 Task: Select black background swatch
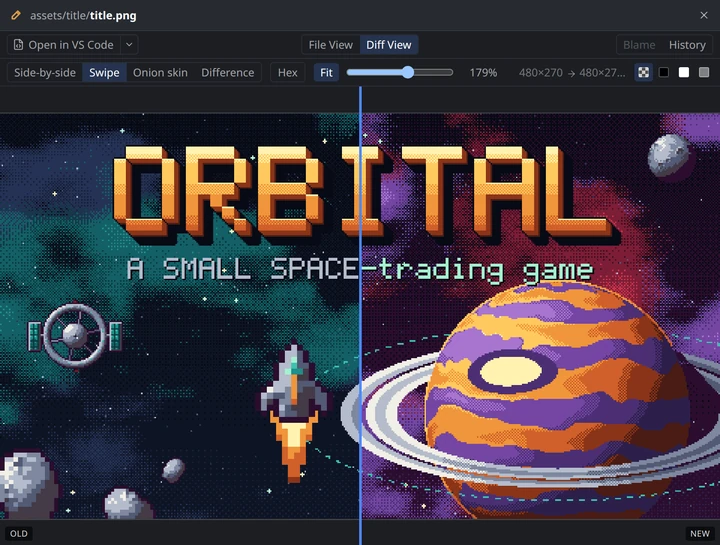[x=664, y=73]
